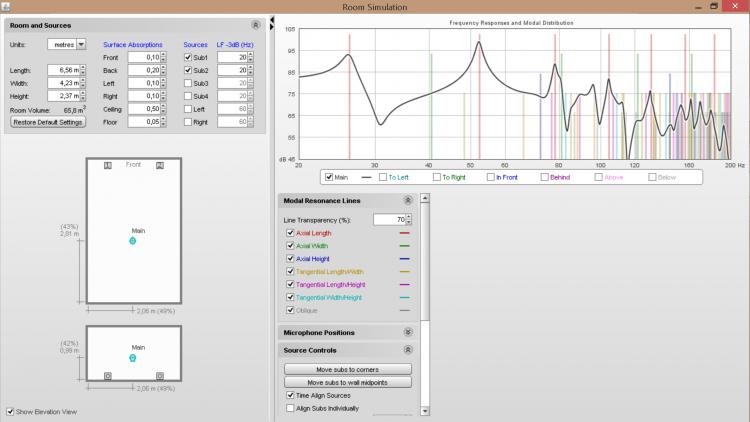The image size is (750, 422).
Task: Toggle the Axial Width resonance lines
Action: point(290,246)
